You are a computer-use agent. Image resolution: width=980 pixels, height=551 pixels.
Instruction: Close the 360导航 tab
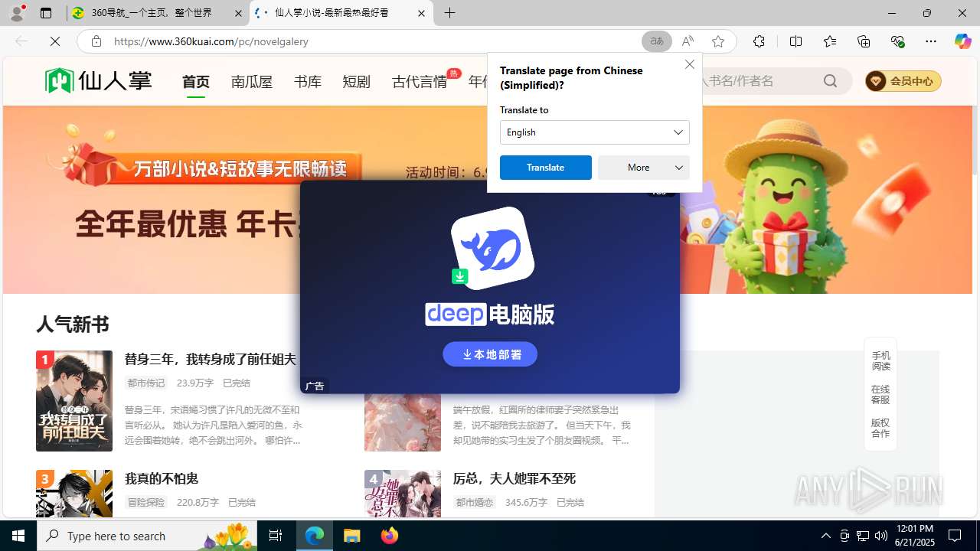coord(237,13)
